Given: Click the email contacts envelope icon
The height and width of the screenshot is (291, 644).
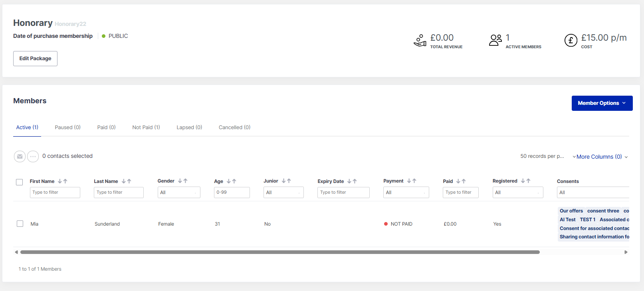Looking at the screenshot, I should click(x=20, y=156).
